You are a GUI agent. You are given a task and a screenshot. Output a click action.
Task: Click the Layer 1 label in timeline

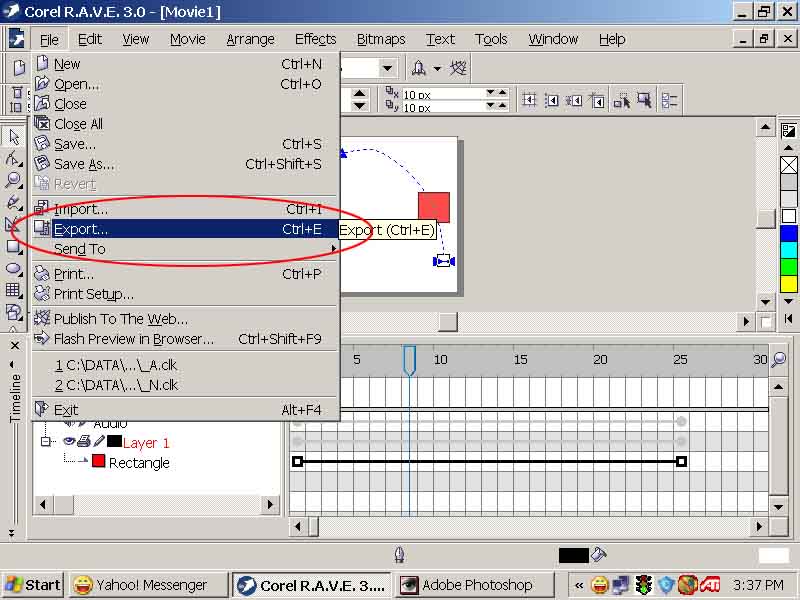146,442
